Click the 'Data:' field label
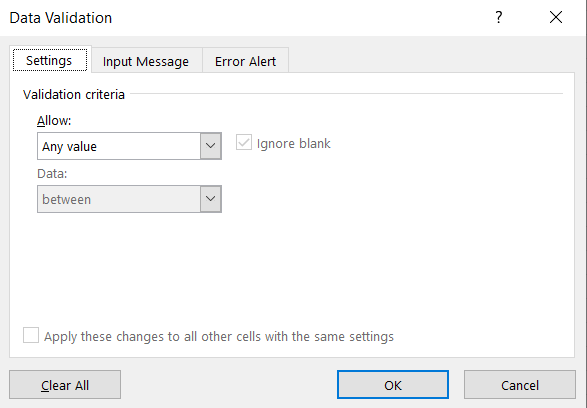 point(52,174)
